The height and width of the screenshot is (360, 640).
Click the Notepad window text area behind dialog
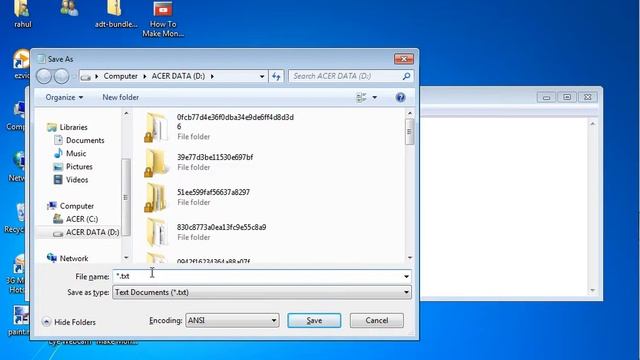(504, 207)
